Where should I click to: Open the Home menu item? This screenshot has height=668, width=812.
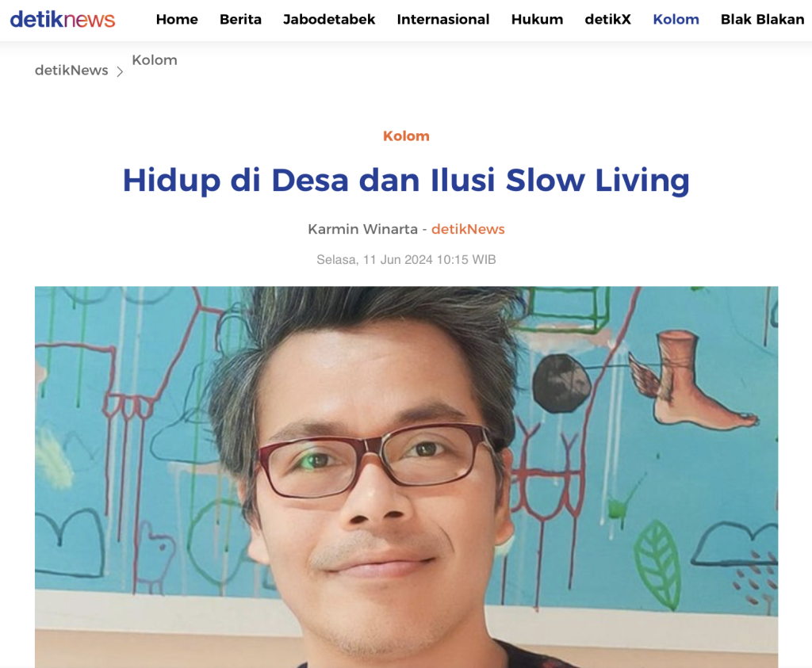177,20
